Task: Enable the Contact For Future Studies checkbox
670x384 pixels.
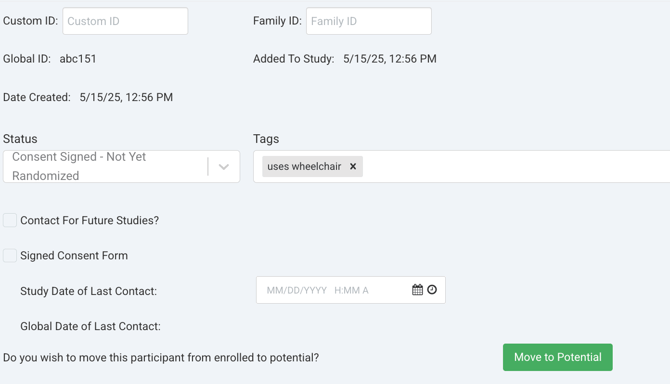Action: (x=10, y=220)
